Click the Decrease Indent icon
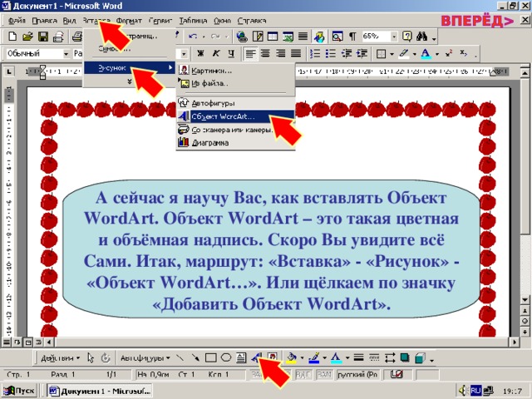The image size is (532, 399). click(x=346, y=53)
